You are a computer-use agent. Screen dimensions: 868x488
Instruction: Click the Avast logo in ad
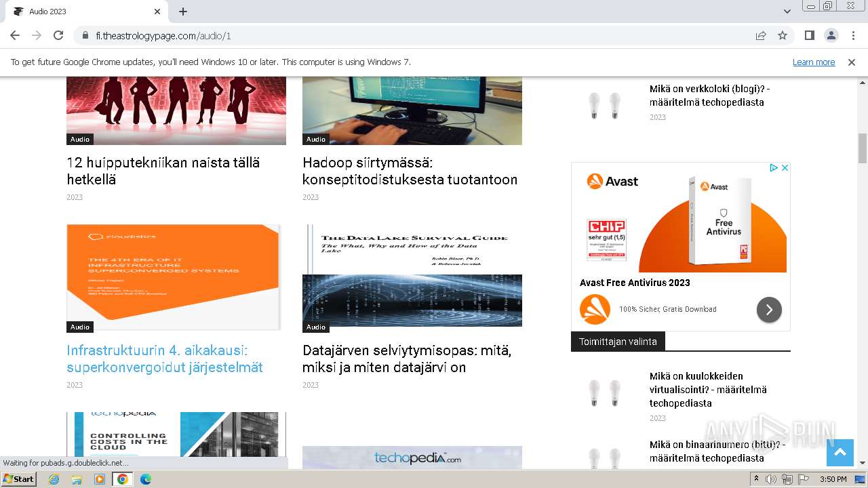click(x=612, y=181)
